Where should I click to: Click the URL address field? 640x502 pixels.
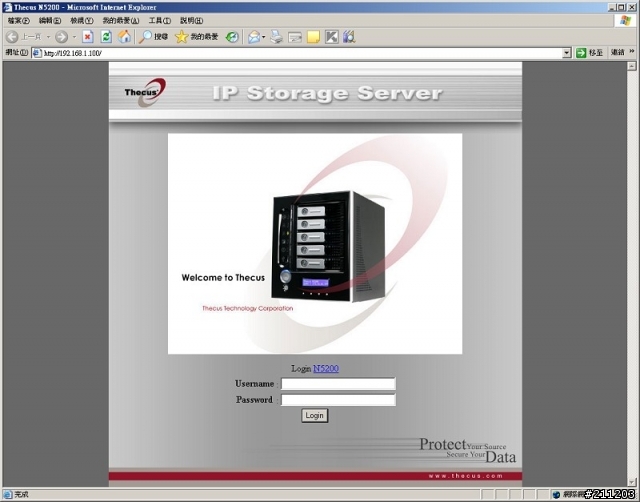[302, 53]
